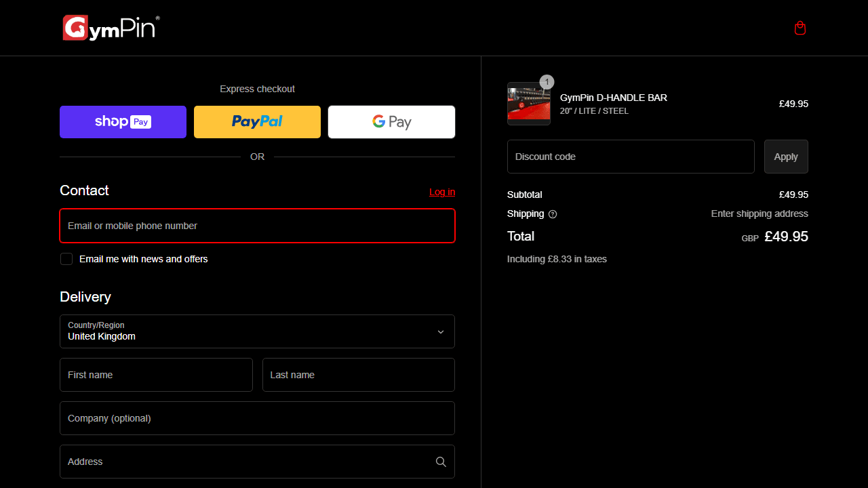Screen dimensions: 868x488
Task: Click the GymPin D-HANDLE BAR product name
Action: [x=614, y=98]
